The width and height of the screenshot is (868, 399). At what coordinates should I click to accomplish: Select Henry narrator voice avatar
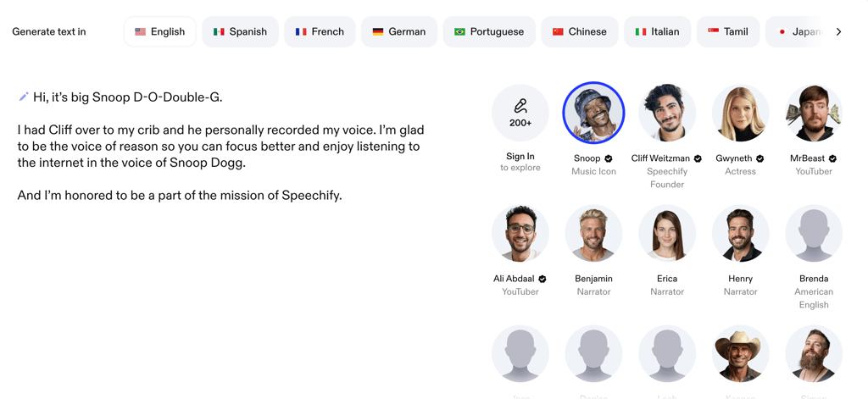click(x=740, y=234)
